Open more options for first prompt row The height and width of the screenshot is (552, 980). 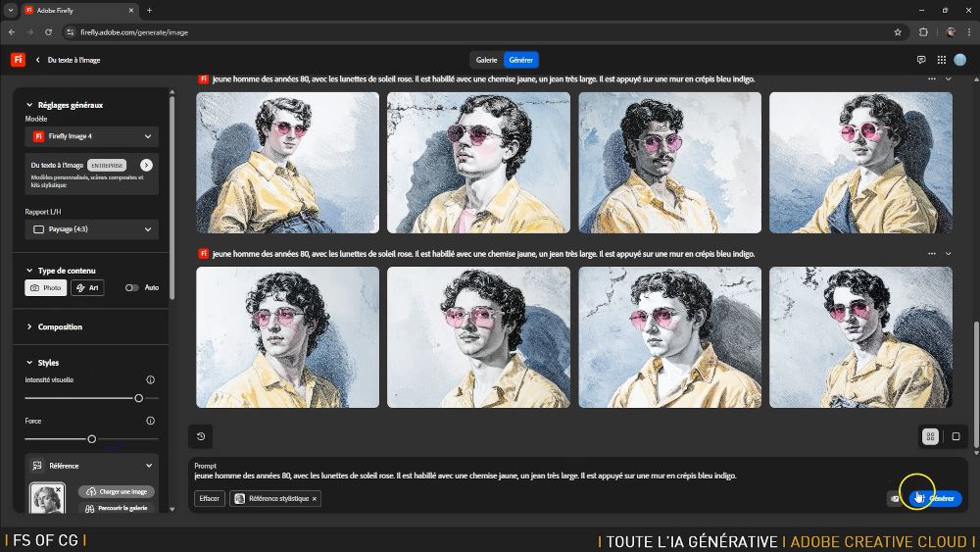pyautogui.click(x=932, y=79)
